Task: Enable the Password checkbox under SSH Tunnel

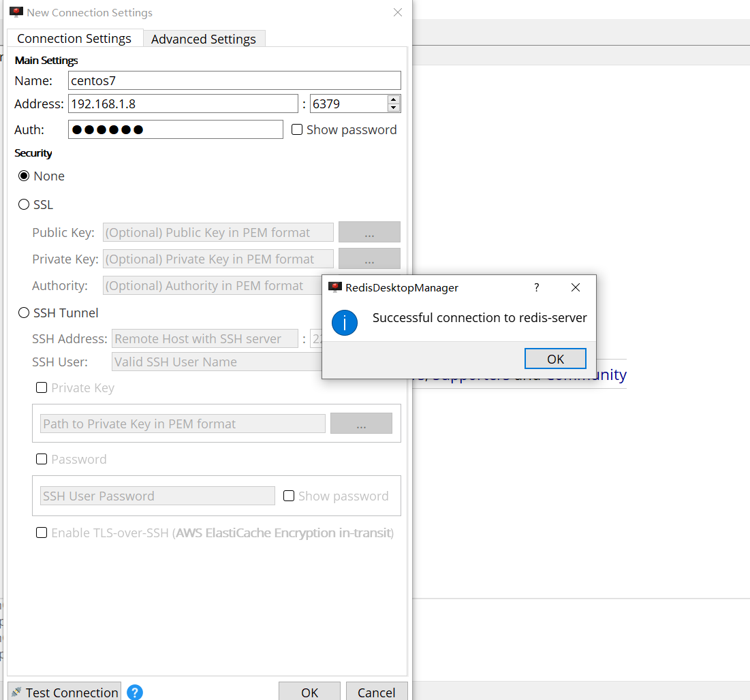Action: click(42, 459)
